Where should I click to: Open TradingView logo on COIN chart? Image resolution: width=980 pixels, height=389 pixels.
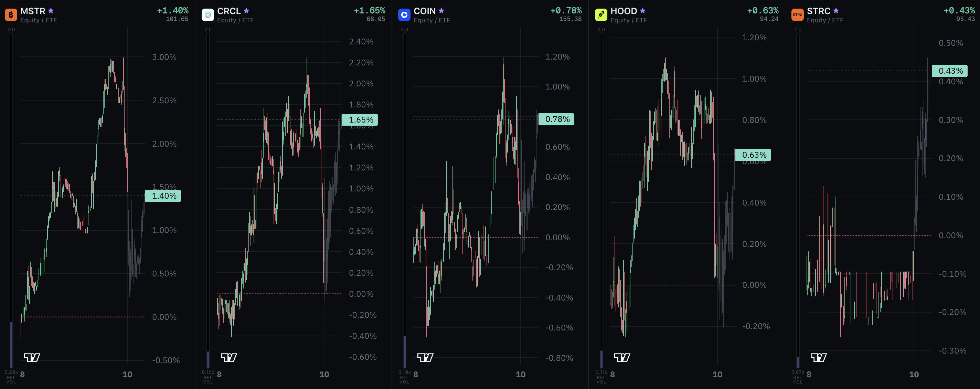point(425,357)
